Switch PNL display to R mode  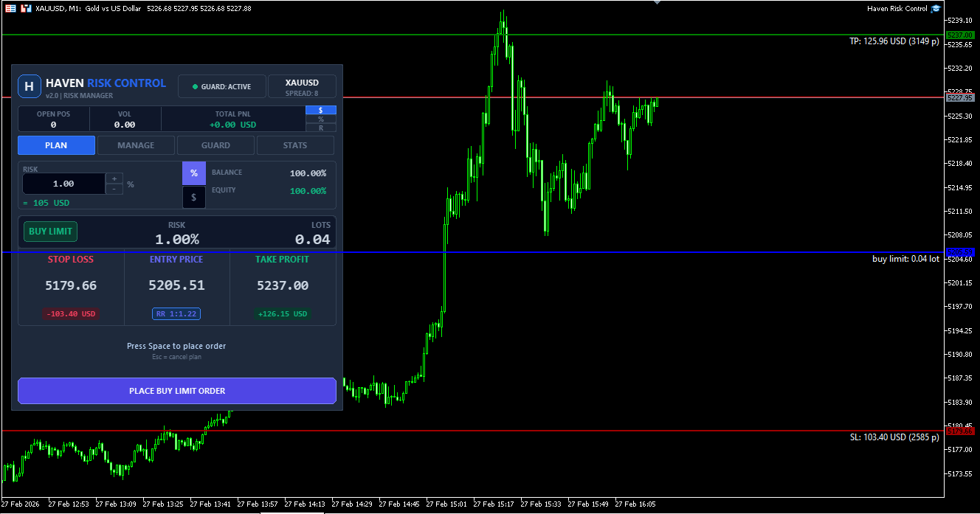click(x=321, y=128)
